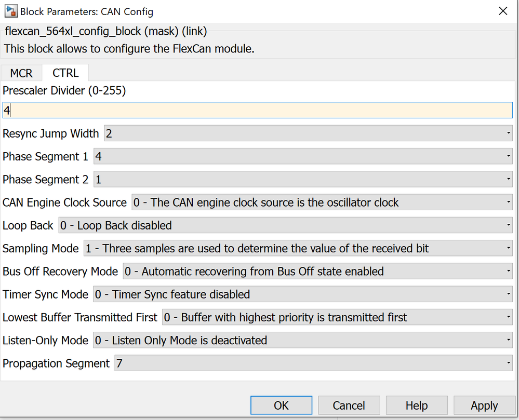This screenshot has height=420, width=519.
Task: Open the Phase Segment 2 dropdown
Action: pyautogui.click(x=303, y=180)
